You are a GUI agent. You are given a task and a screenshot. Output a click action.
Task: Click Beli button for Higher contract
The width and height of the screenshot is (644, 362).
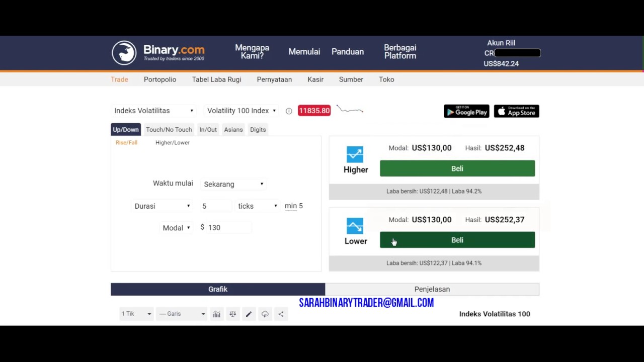[x=457, y=168]
